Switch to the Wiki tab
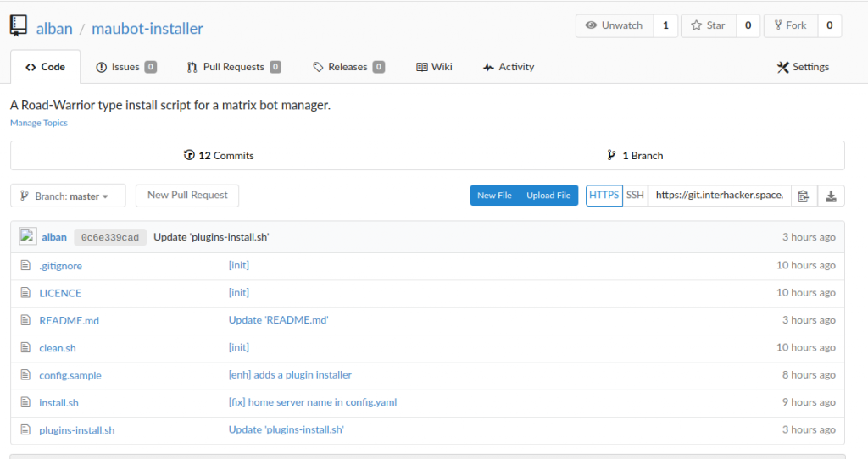The width and height of the screenshot is (868, 459). [435, 67]
